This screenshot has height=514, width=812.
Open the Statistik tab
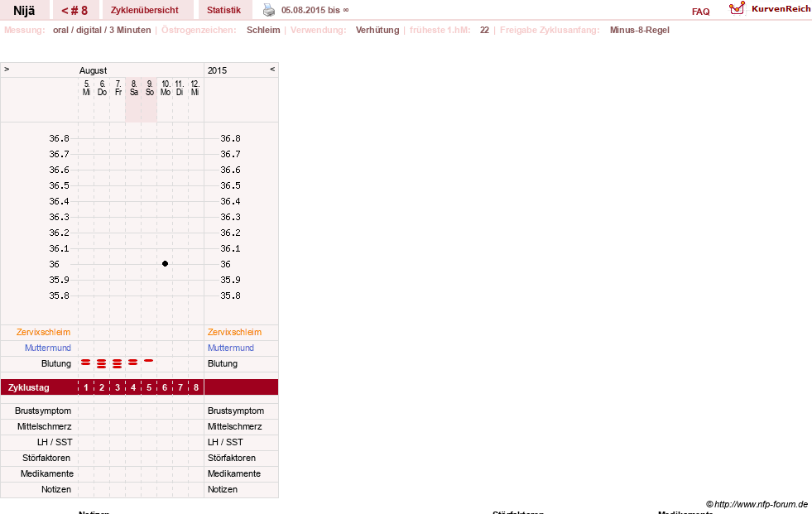click(223, 10)
